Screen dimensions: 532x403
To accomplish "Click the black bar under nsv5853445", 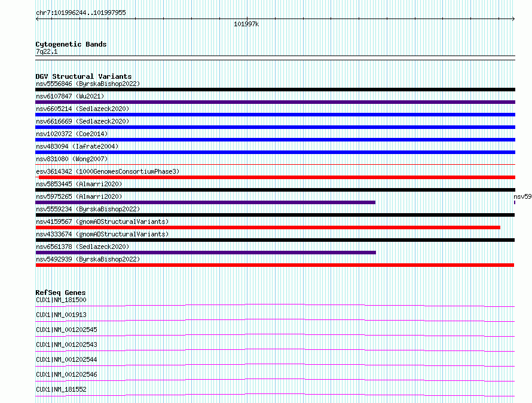I will pos(275,190).
